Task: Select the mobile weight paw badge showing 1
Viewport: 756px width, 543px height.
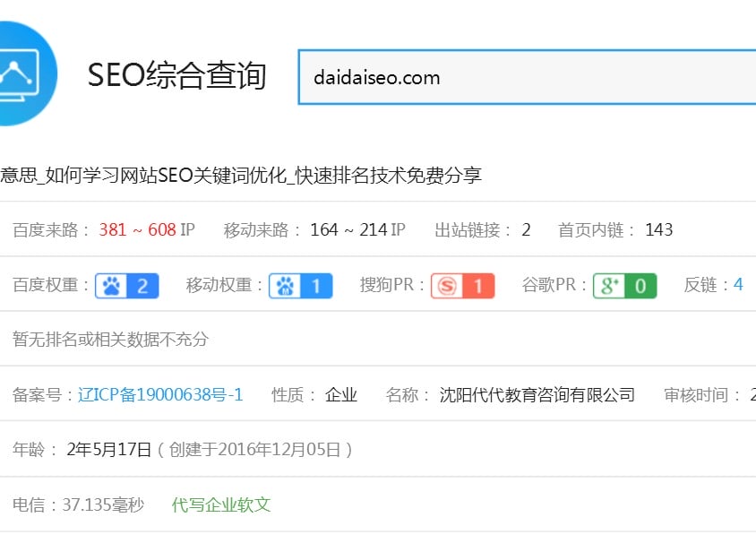Action: coord(301,283)
